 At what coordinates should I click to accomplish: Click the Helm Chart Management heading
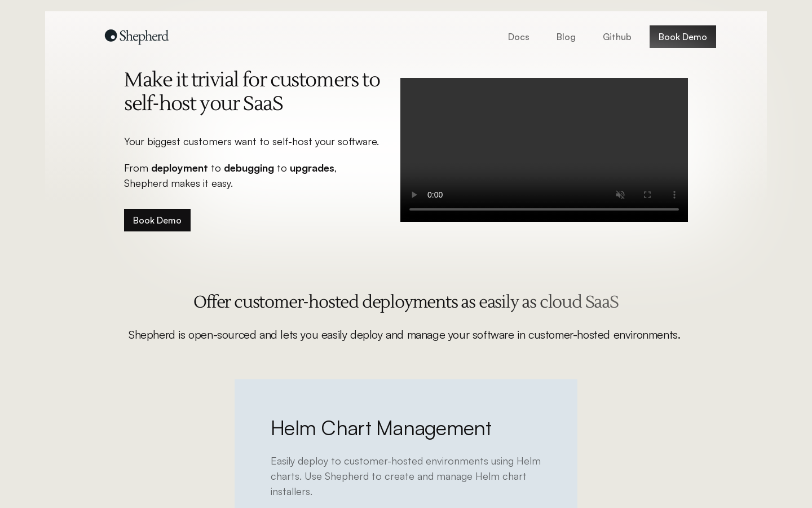(381, 428)
